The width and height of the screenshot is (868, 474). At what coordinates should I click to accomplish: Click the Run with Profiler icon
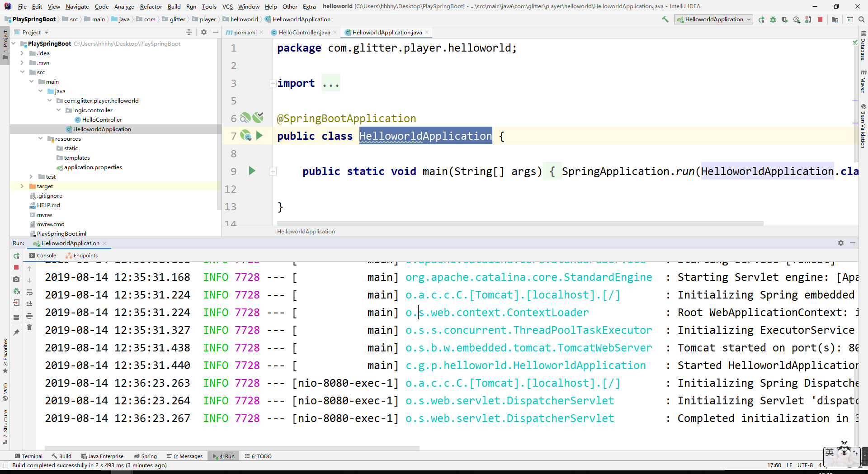point(797,19)
